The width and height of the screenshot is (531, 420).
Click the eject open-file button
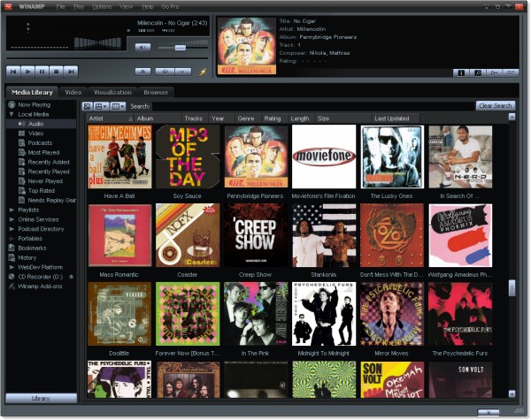[x=142, y=72]
